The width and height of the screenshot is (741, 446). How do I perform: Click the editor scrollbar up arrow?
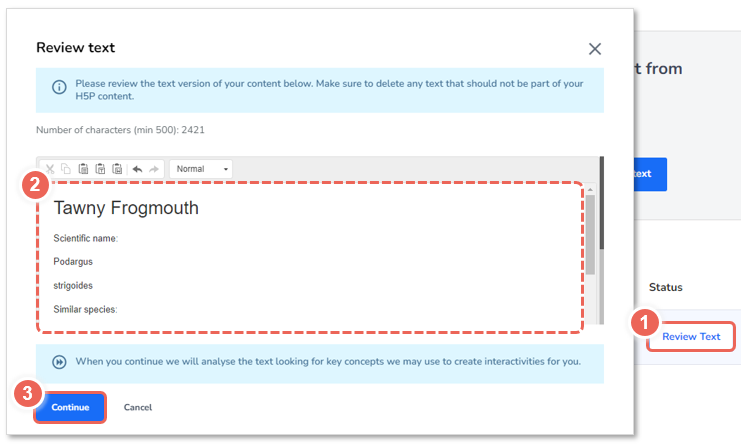pos(590,189)
